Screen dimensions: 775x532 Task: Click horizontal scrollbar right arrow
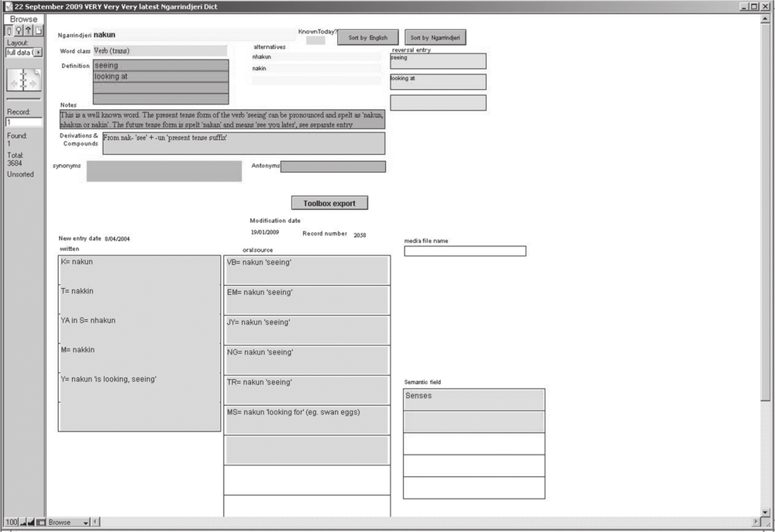click(755, 522)
